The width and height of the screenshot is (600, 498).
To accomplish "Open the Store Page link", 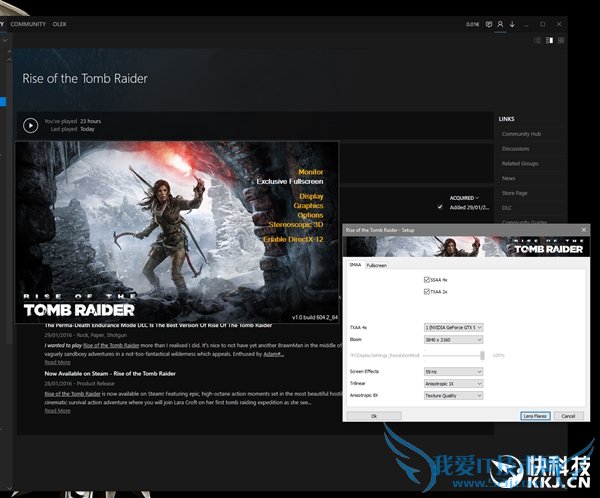I will (514, 193).
